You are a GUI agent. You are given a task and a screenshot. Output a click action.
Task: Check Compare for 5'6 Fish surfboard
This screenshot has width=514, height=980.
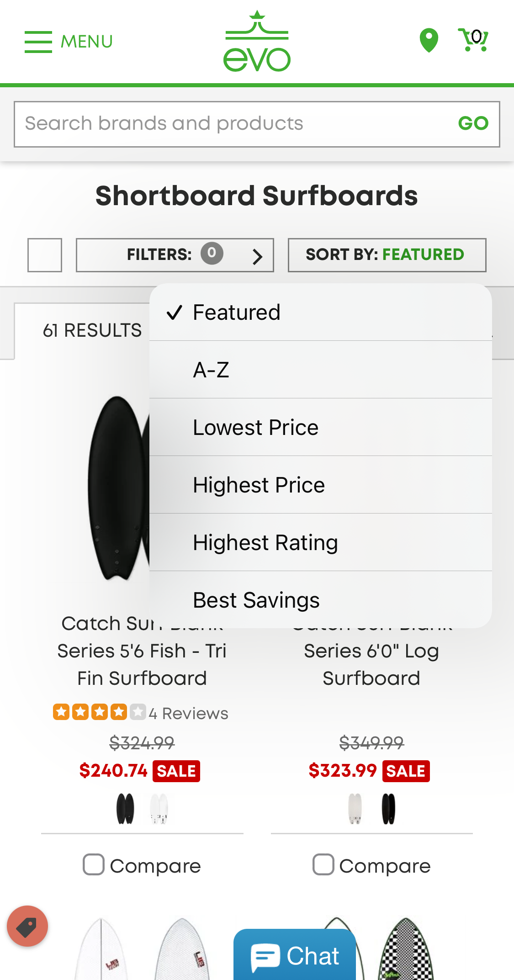94,865
